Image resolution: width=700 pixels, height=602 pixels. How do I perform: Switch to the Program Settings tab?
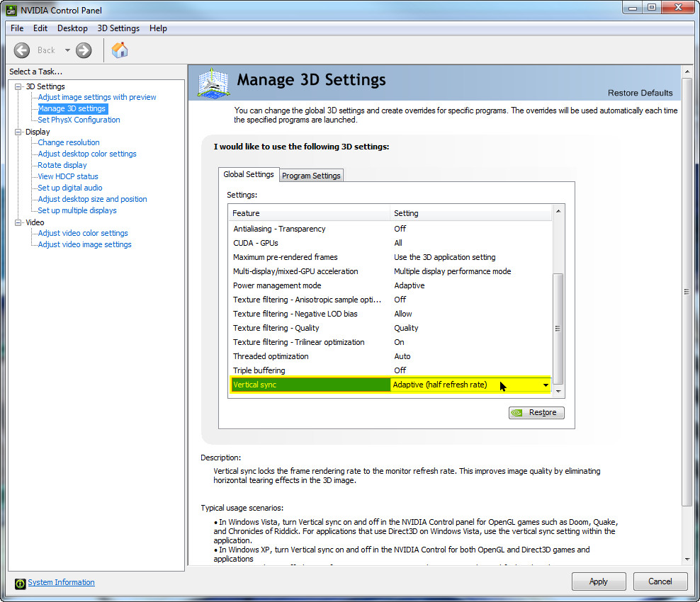[311, 176]
